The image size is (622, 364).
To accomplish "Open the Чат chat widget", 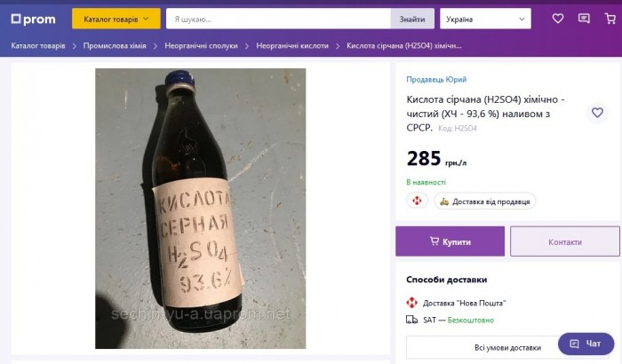I will (x=586, y=344).
